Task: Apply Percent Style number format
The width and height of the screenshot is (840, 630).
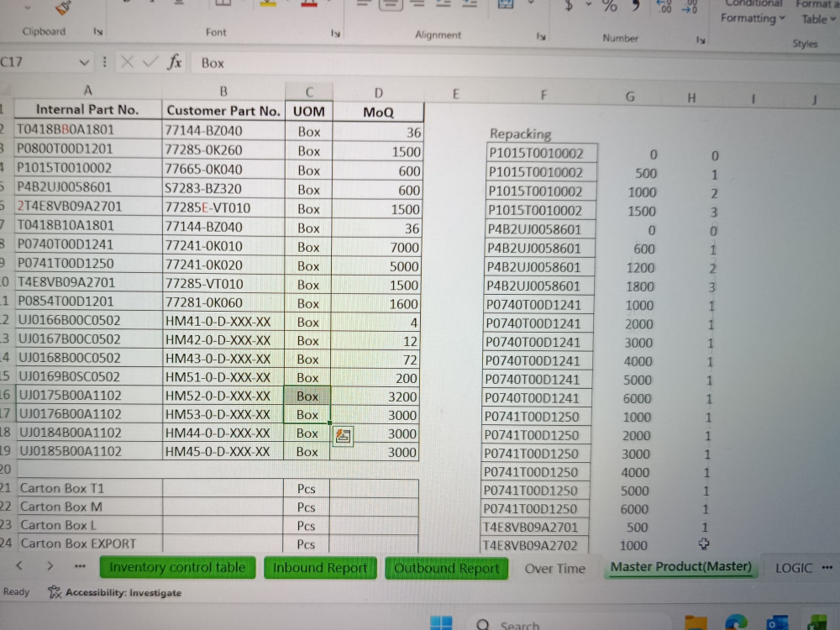Action: click(610, 7)
